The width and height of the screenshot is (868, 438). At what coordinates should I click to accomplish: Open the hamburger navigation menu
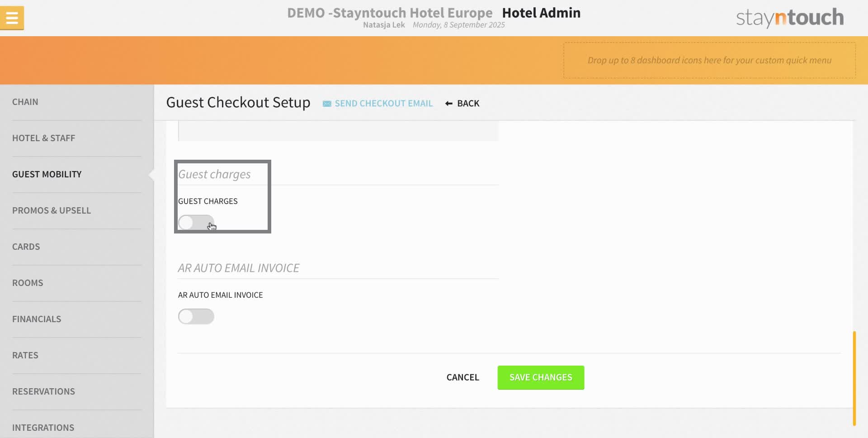[12, 18]
